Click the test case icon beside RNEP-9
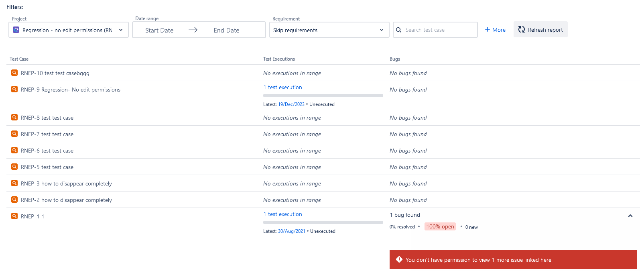 [14, 89]
